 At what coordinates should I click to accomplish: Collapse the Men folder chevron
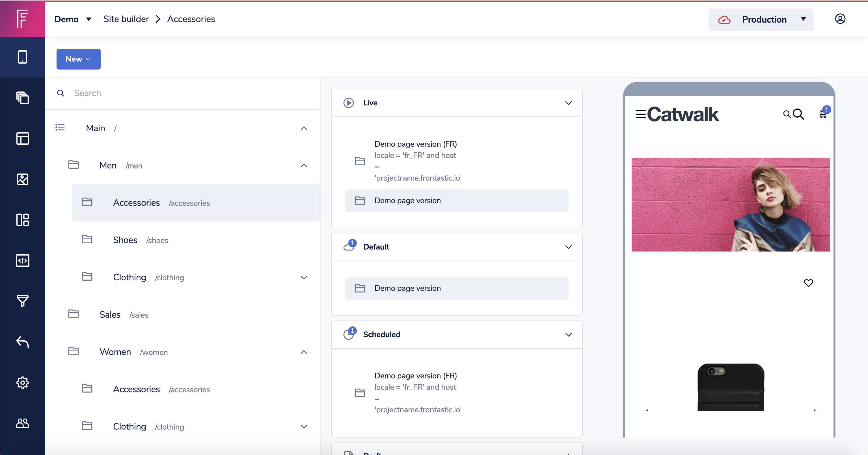[x=304, y=166]
